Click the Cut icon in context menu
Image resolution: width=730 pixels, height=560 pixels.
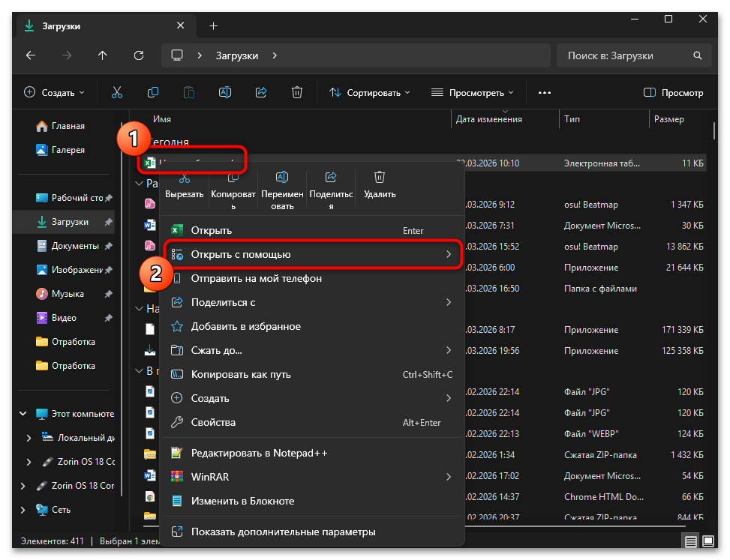[x=185, y=178]
